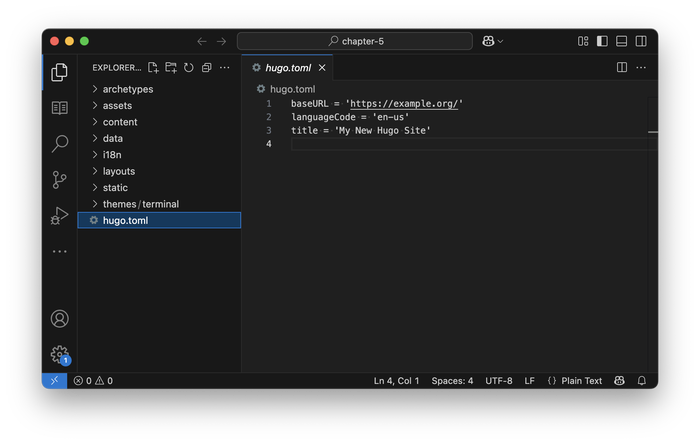Follow the https://example.org/ link
The width and height of the screenshot is (700, 444).
[404, 104]
